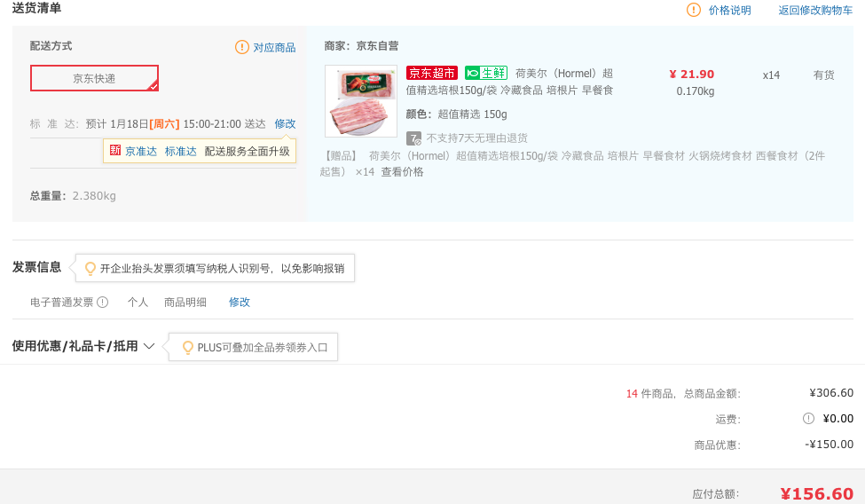This screenshot has width=865, height=504.
Task: Click the product price ¥ 21.90
Action: (x=692, y=74)
